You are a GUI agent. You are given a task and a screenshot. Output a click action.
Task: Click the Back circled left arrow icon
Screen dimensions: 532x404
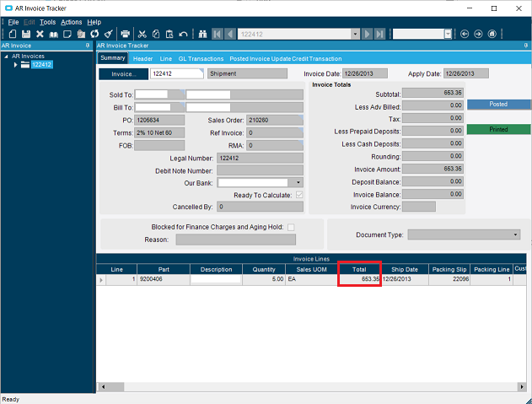[x=465, y=34]
